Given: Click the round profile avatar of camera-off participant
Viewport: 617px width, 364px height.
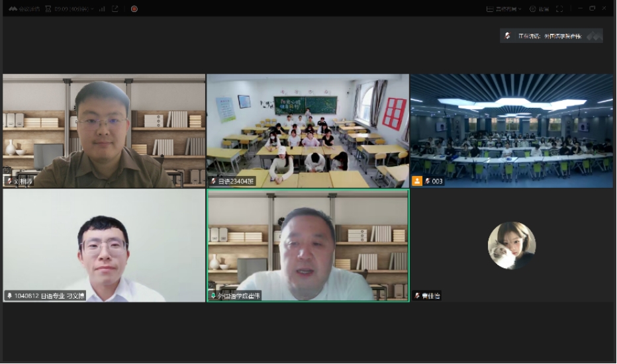Looking at the screenshot, I should pos(512,246).
